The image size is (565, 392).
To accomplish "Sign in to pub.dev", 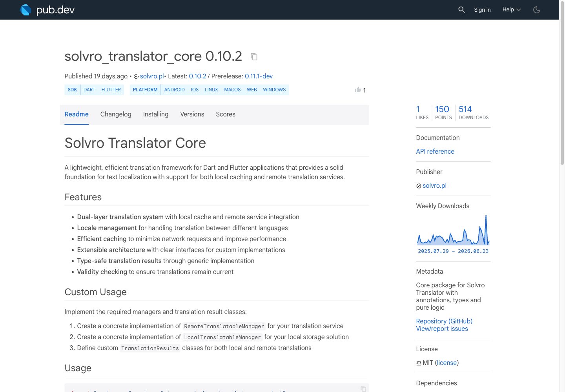I will pos(482,10).
